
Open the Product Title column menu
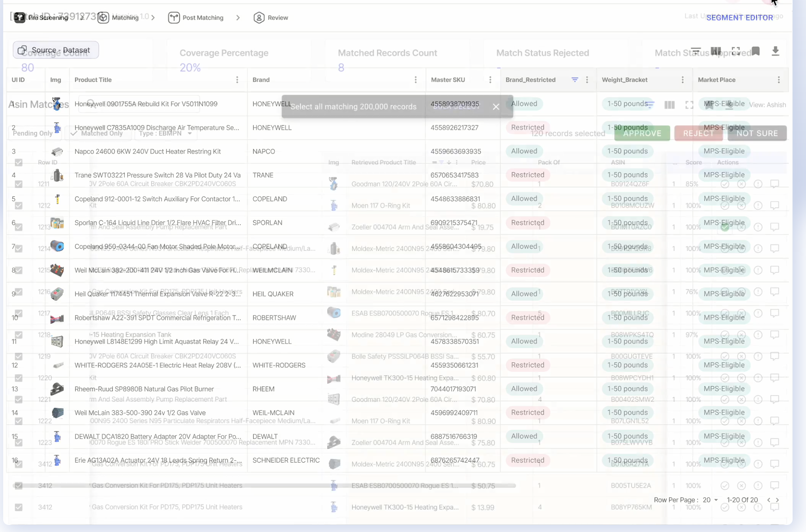click(237, 80)
